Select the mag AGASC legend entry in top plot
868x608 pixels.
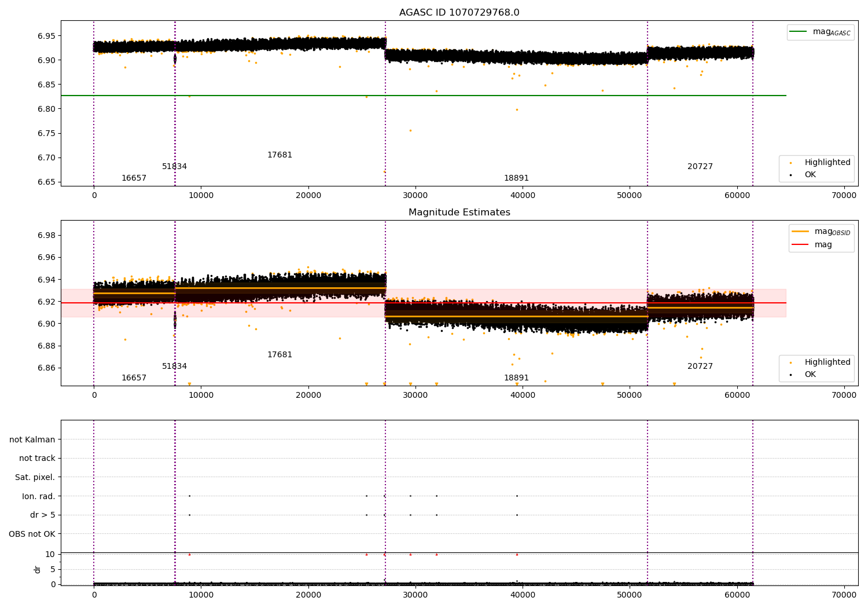pos(821,32)
